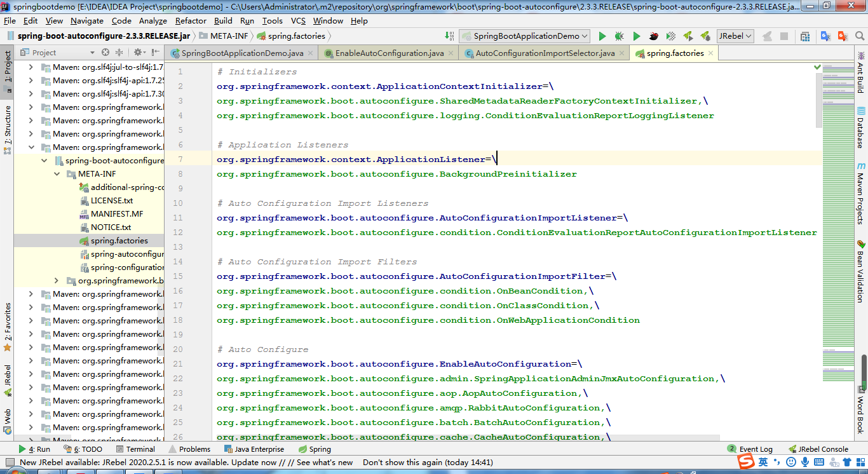Click Sogou input method icon in tray
This screenshot has height=474, width=868.
747,462
